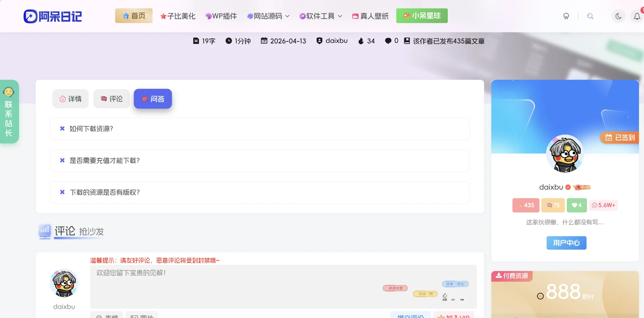Open the notification bell icon
This screenshot has height=318, width=644.
[x=637, y=16]
